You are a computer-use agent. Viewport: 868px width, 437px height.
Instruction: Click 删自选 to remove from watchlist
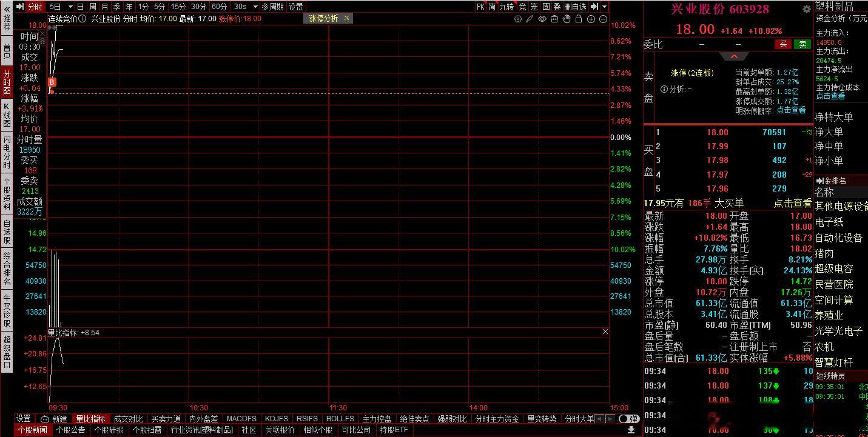pos(575,7)
